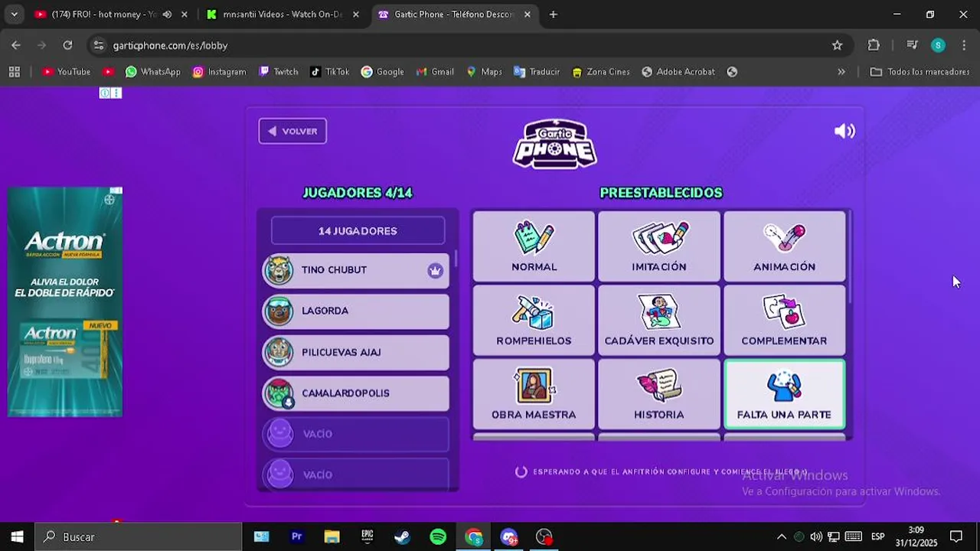
Task: Open a new browser tab
Action: (553, 14)
